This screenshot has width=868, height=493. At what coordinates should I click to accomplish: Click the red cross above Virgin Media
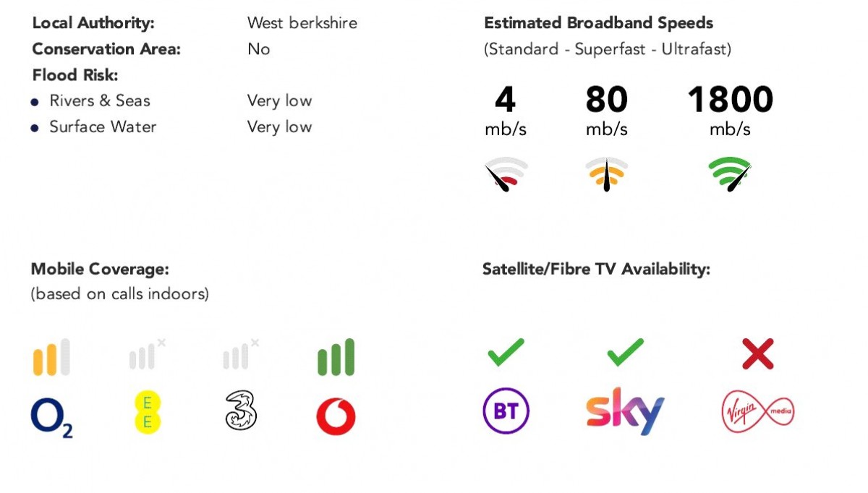pyautogui.click(x=757, y=354)
